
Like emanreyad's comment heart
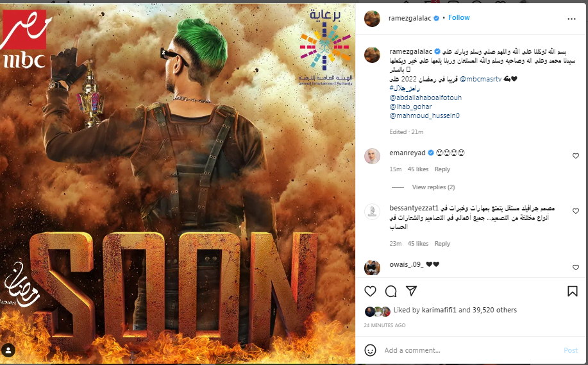pos(576,156)
